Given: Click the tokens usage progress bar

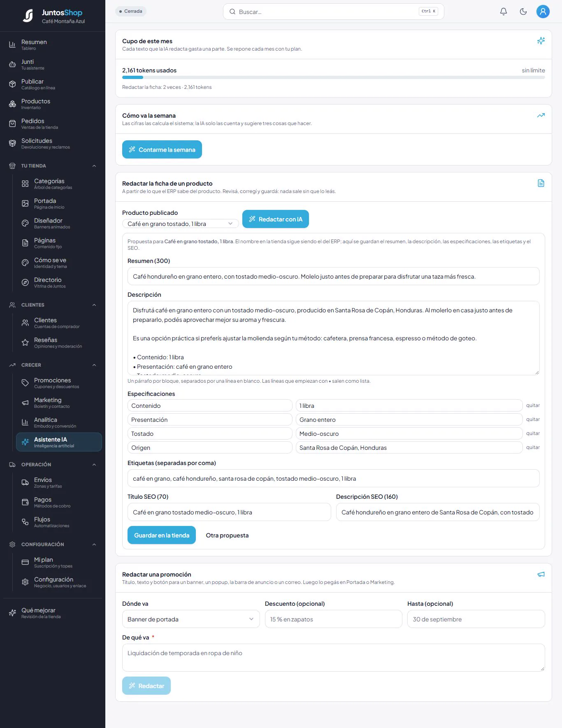Looking at the screenshot, I should [x=333, y=77].
